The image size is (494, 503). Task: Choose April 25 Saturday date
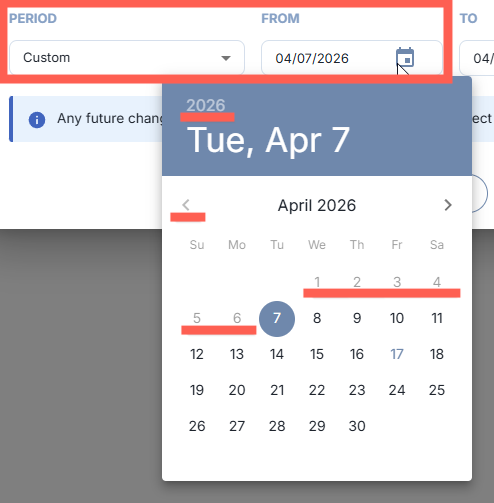tap(437, 390)
